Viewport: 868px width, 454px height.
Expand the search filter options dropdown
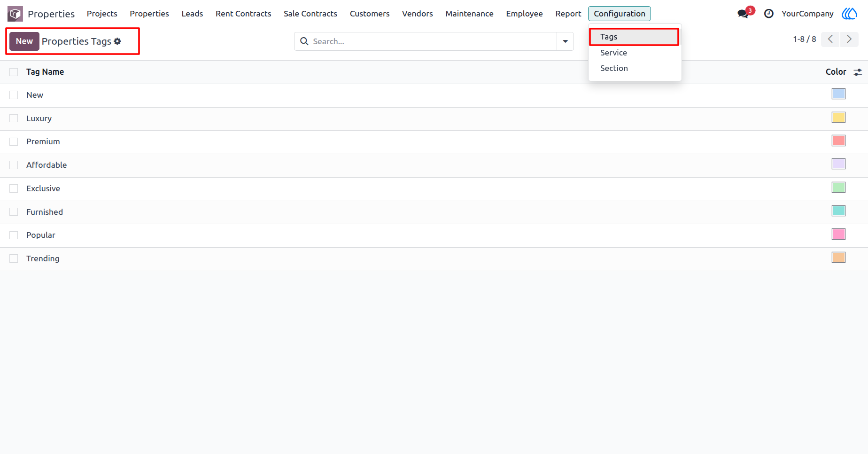tap(565, 41)
